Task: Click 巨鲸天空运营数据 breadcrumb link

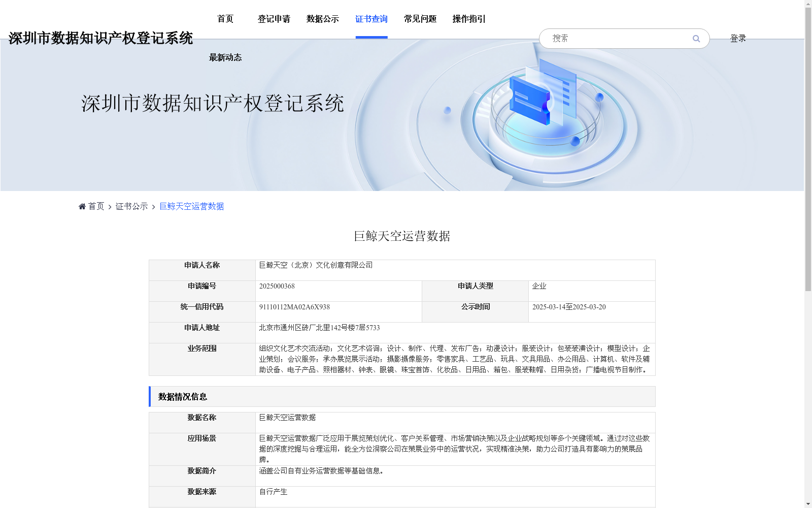Action: (x=192, y=206)
